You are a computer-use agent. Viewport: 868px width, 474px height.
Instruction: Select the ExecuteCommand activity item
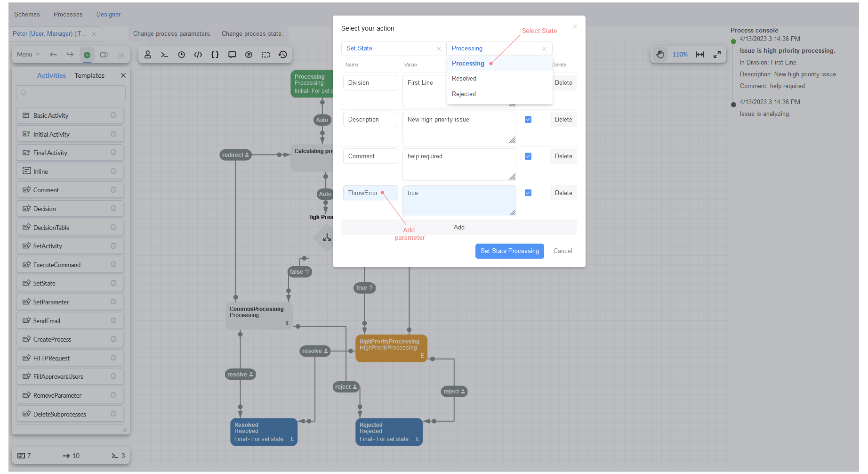click(x=70, y=265)
